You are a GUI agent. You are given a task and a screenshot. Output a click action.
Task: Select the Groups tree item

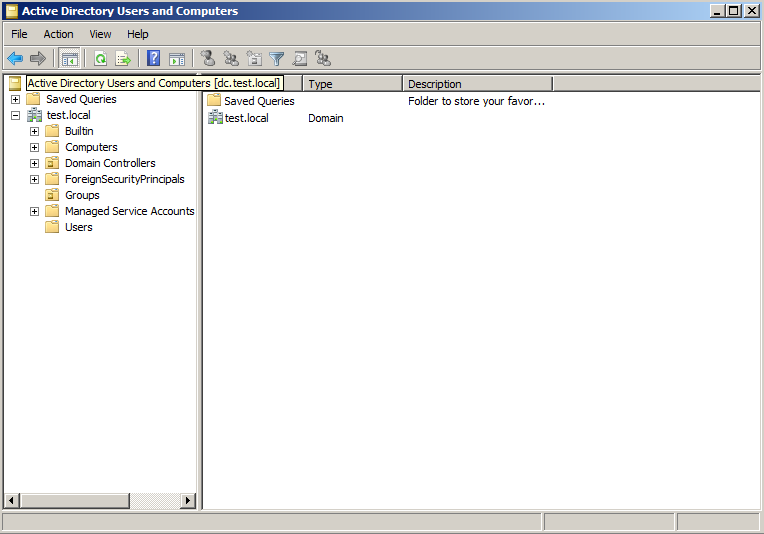click(82, 195)
